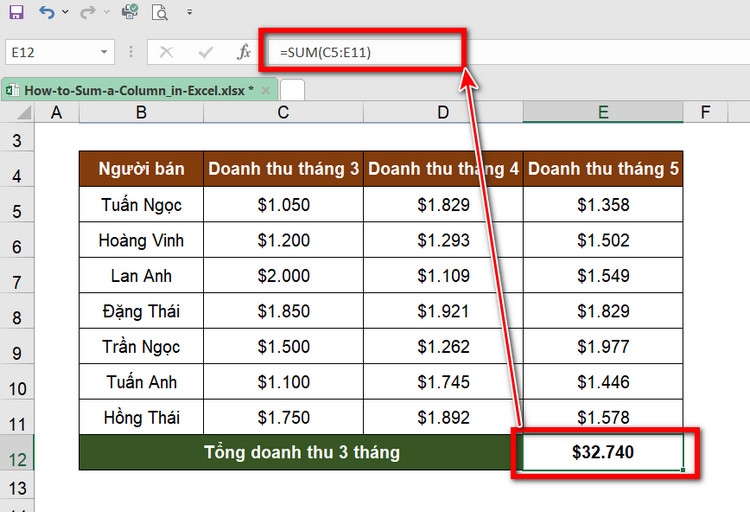The width and height of the screenshot is (750, 512).
Task: Select the Tuấn Anh cell
Action: [x=141, y=381]
